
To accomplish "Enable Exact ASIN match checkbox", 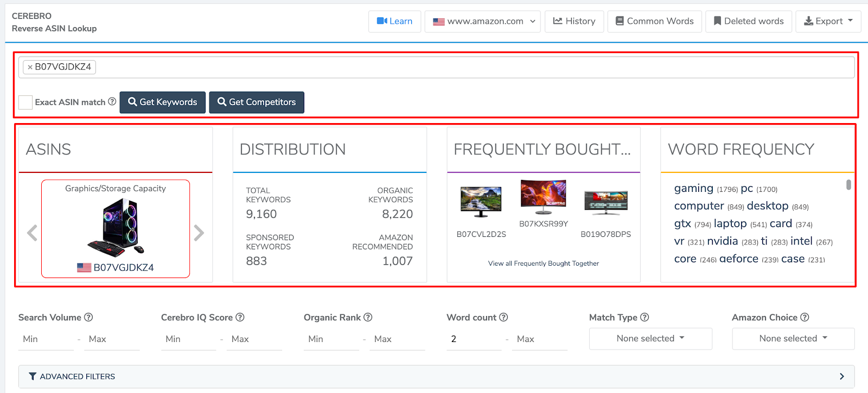I will coord(25,102).
